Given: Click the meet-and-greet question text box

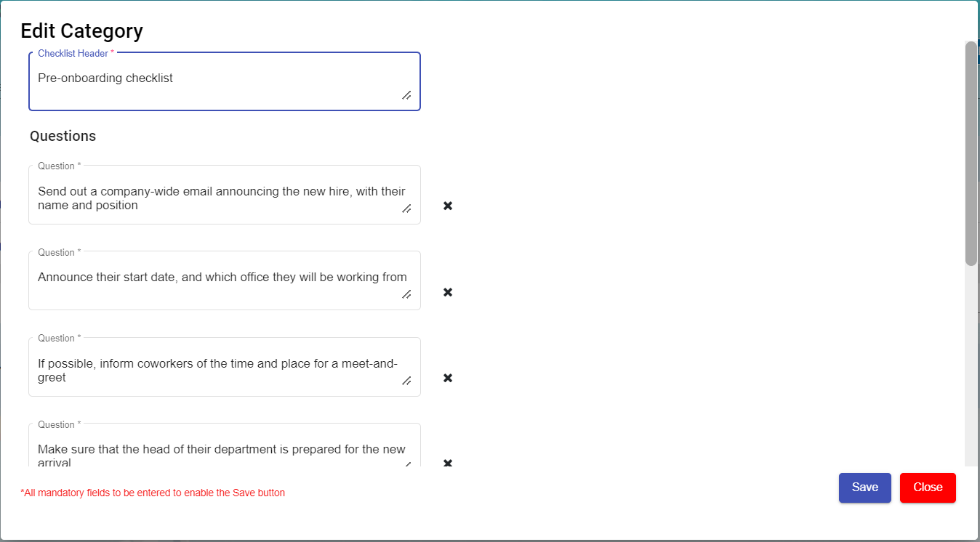Looking at the screenshot, I should (218, 371).
